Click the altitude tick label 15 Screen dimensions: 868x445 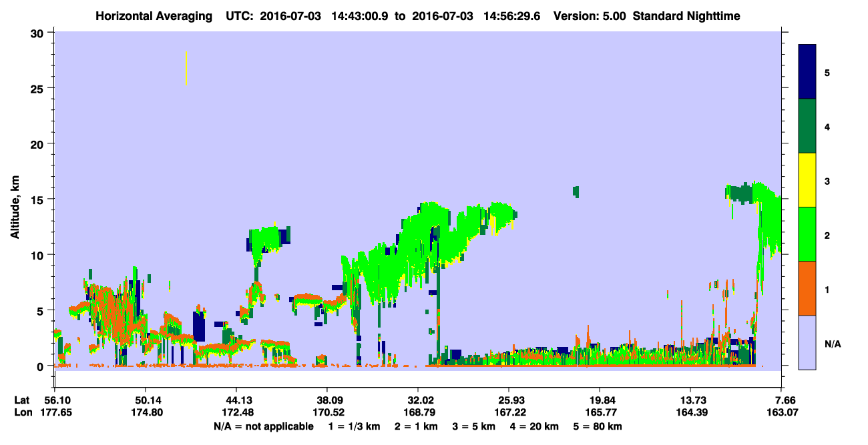(38, 199)
